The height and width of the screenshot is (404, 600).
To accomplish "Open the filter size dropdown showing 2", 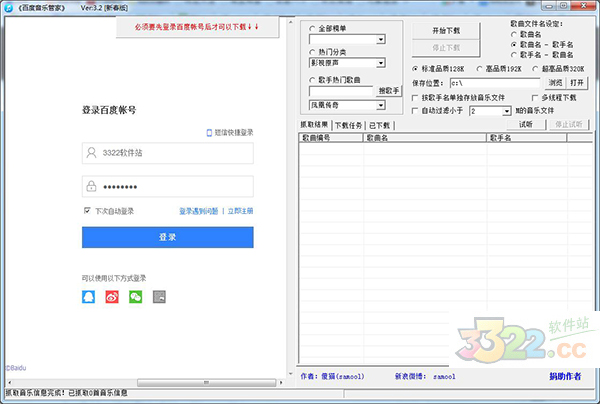I will [507, 111].
